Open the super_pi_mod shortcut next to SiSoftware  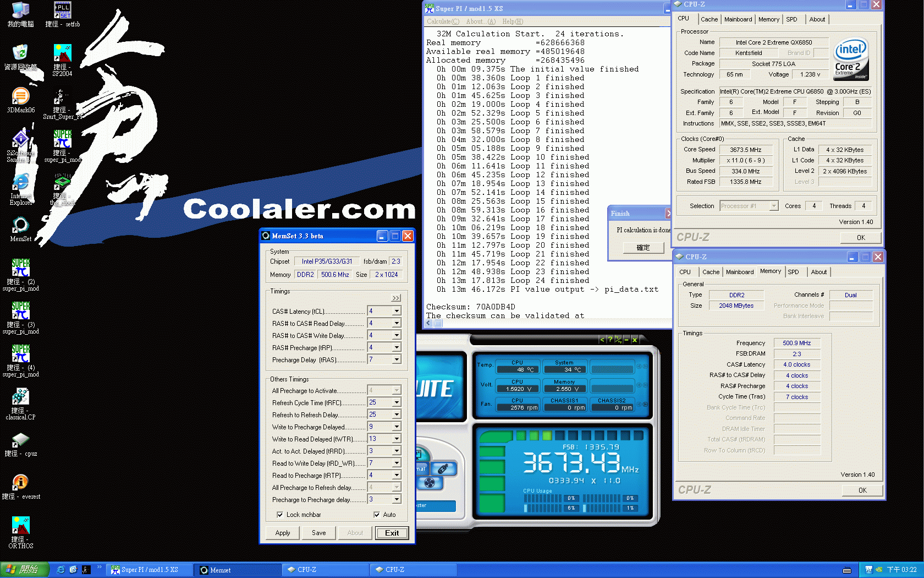click(x=62, y=146)
